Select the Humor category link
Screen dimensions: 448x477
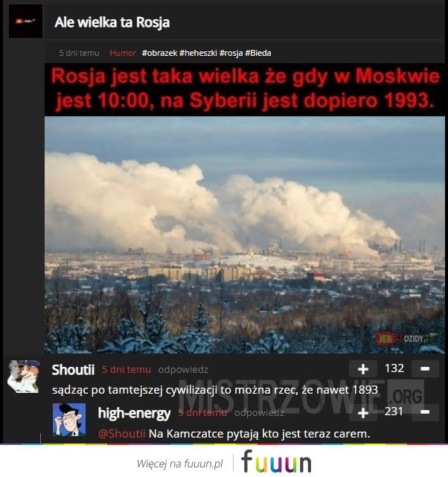pyautogui.click(x=123, y=53)
